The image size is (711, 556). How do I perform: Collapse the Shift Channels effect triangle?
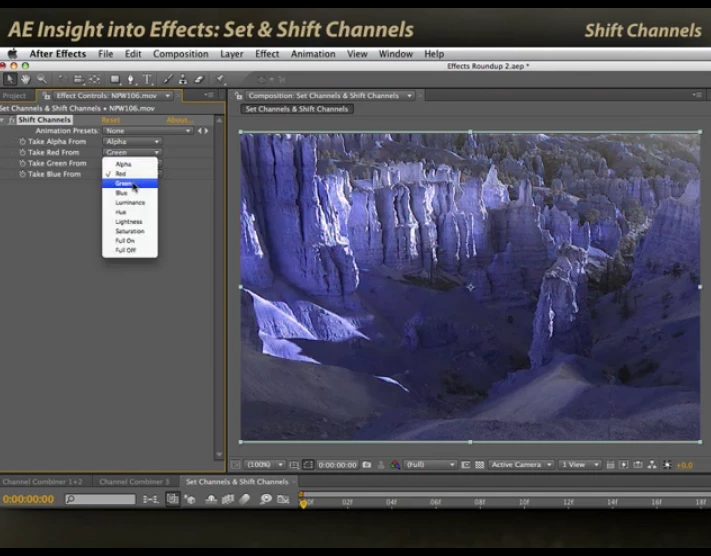coord(3,120)
